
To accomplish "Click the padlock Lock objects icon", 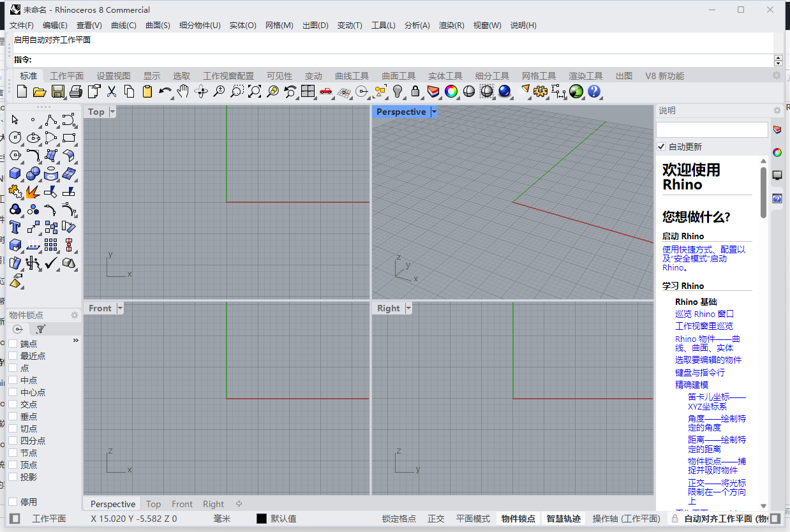I will [x=415, y=91].
